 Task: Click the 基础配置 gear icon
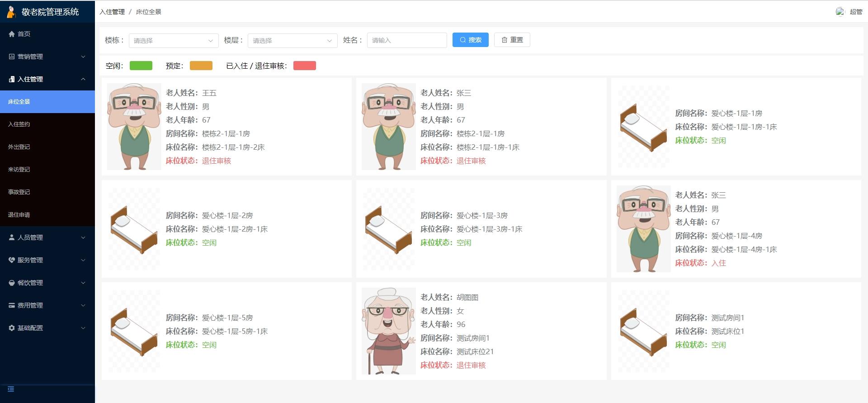tap(12, 328)
